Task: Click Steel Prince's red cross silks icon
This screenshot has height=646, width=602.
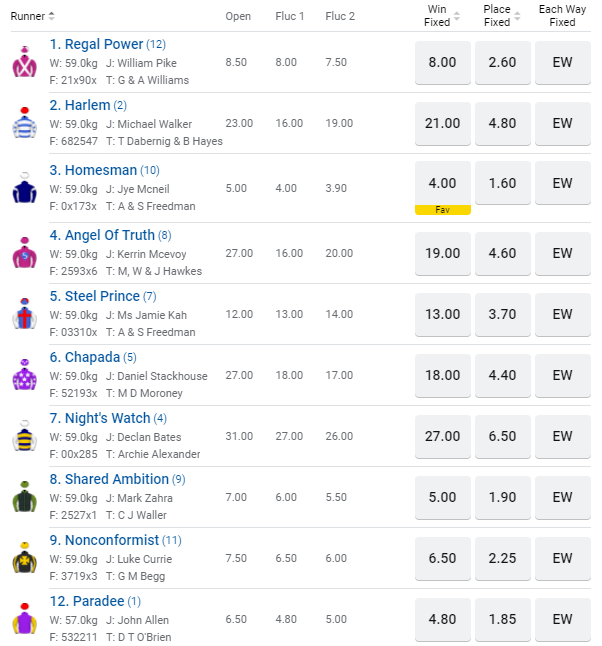Action: (x=25, y=315)
